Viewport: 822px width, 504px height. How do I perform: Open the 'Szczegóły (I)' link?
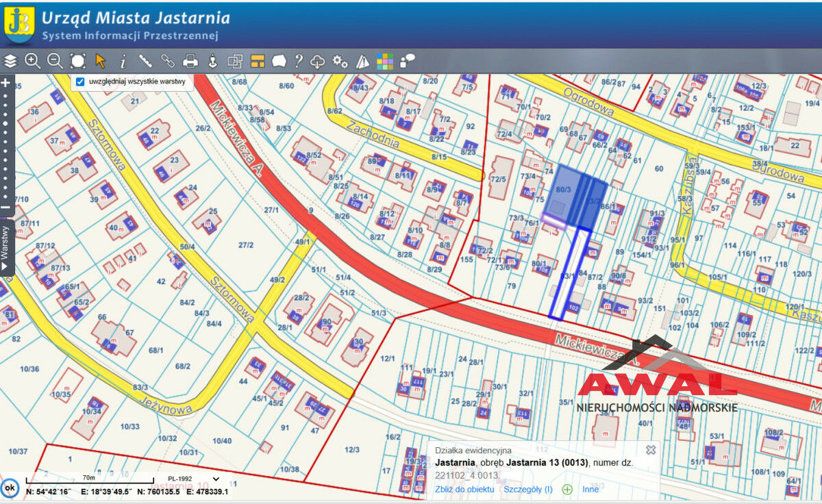[x=527, y=490]
